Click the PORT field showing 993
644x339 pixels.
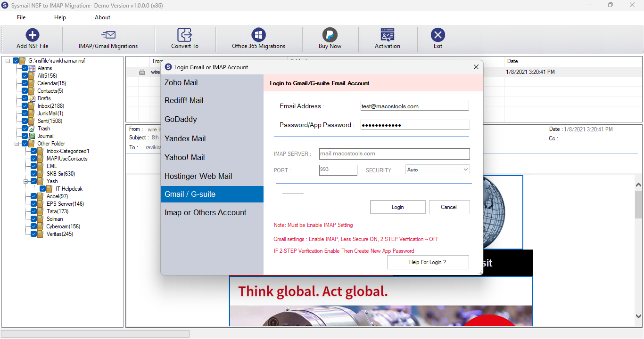pyautogui.click(x=338, y=170)
